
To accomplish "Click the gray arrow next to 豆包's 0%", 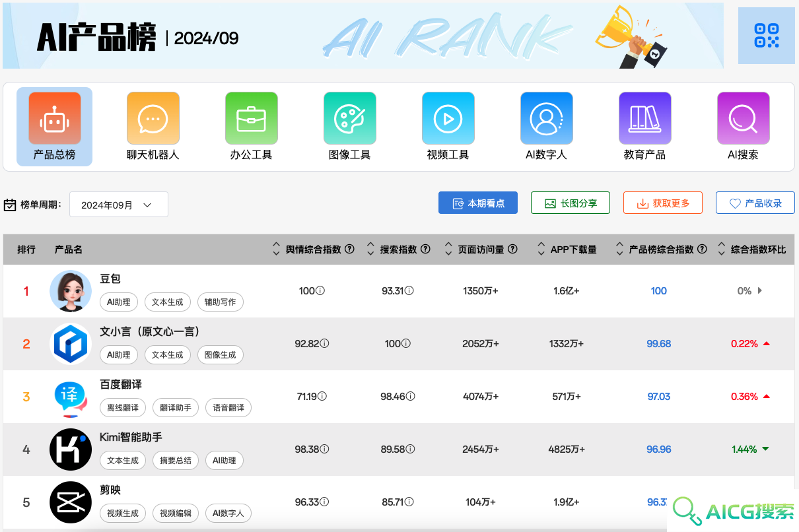I will click(760, 291).
